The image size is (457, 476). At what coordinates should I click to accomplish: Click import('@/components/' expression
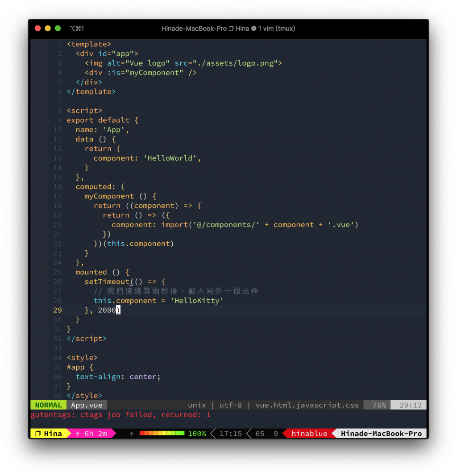[211, 225]
